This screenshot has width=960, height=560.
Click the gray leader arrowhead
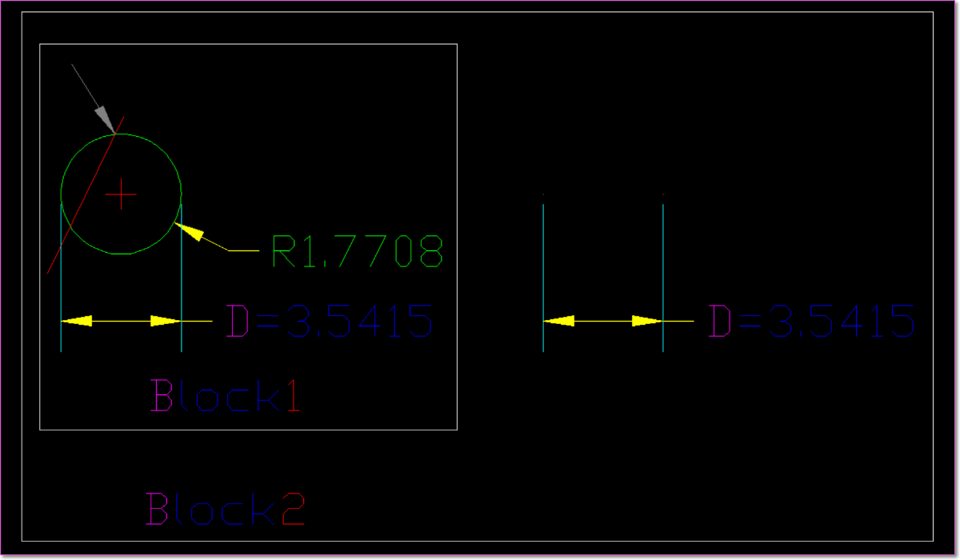(106, 118)
